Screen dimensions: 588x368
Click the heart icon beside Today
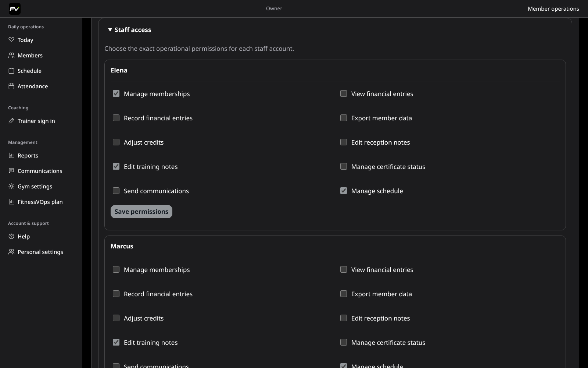point(11,40)
